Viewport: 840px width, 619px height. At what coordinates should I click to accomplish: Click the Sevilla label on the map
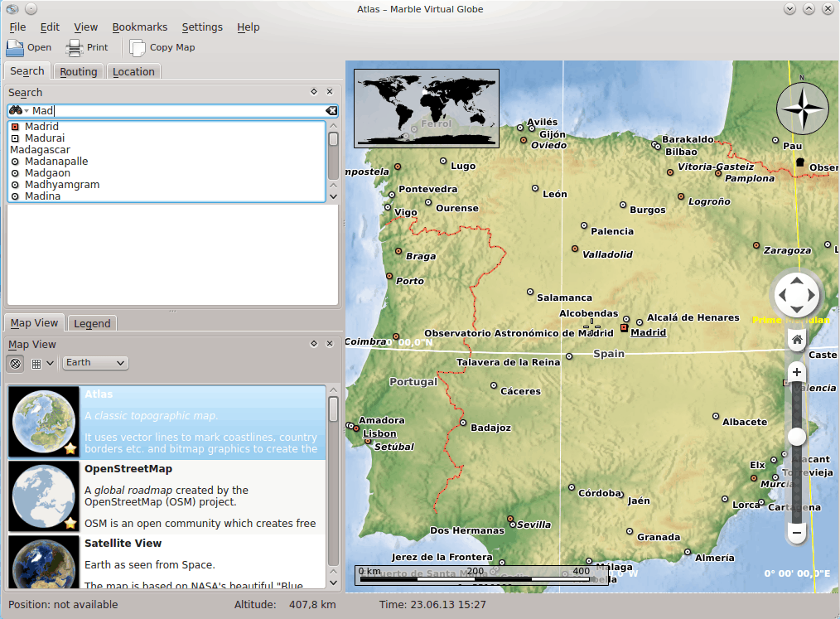click(533, 525)
